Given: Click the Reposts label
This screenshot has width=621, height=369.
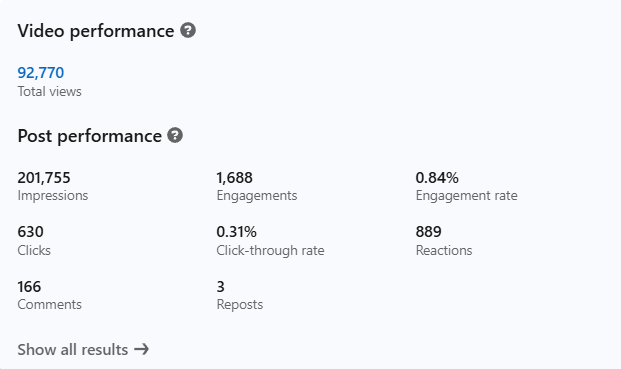Looking at the screenshot, I should 240,304.
